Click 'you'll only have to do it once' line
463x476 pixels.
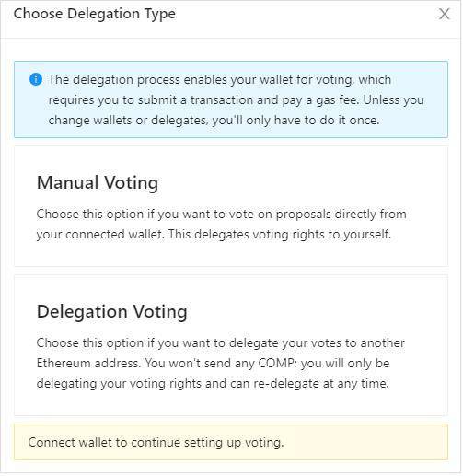214,120
